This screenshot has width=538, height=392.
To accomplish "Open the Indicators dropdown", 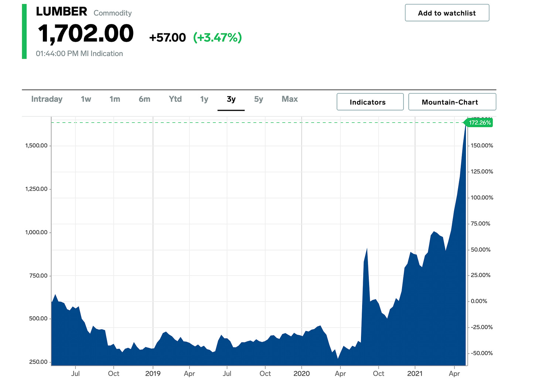I will coord(370,102).
